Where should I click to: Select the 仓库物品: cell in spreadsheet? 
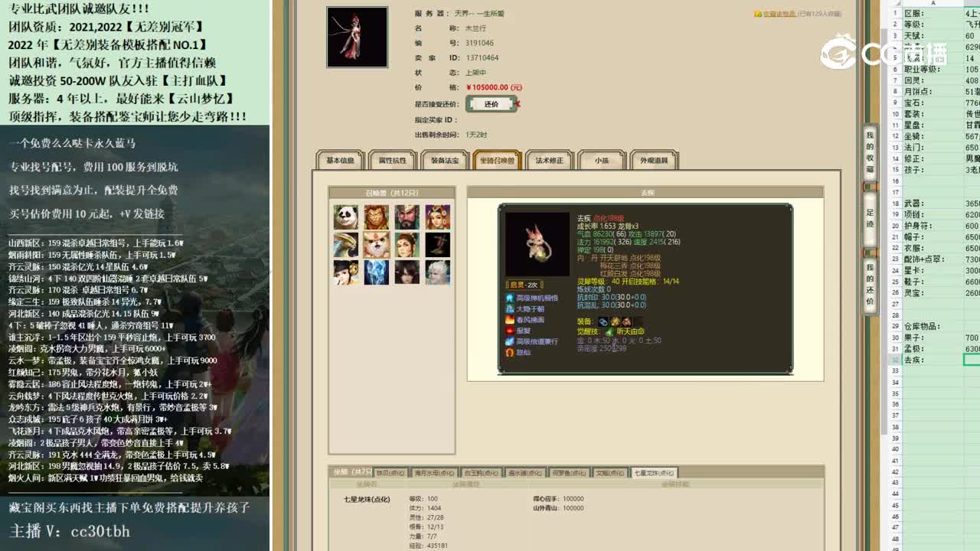coord(932,327)
